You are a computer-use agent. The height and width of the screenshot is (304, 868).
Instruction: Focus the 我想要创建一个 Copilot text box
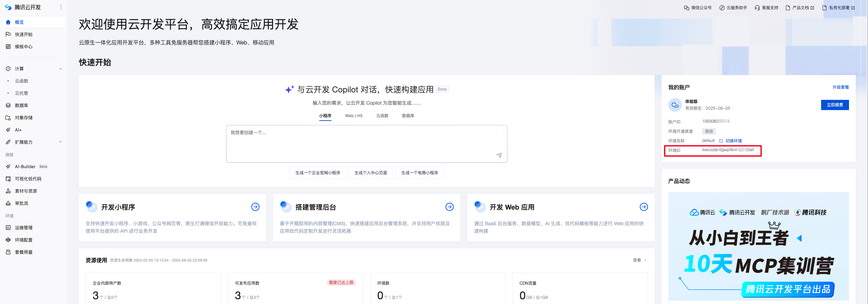coord(367,144)
